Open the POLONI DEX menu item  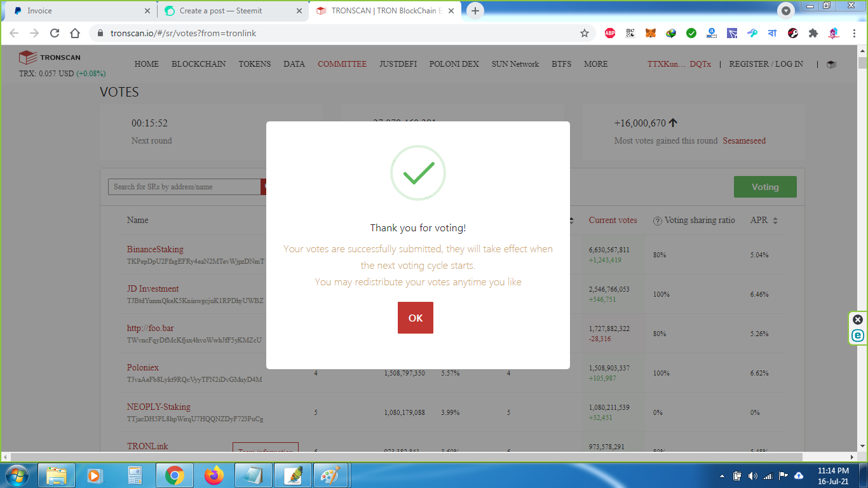(x=454, y=64)
